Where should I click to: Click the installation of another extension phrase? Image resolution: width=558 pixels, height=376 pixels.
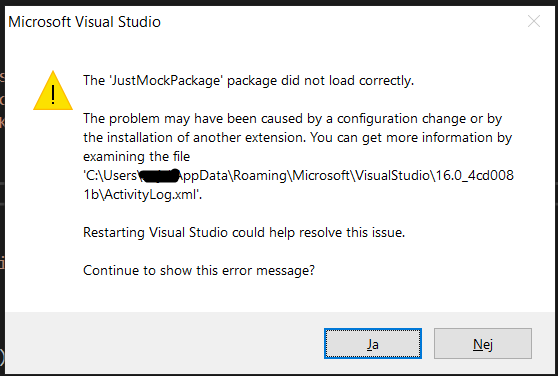pos(206,138)
